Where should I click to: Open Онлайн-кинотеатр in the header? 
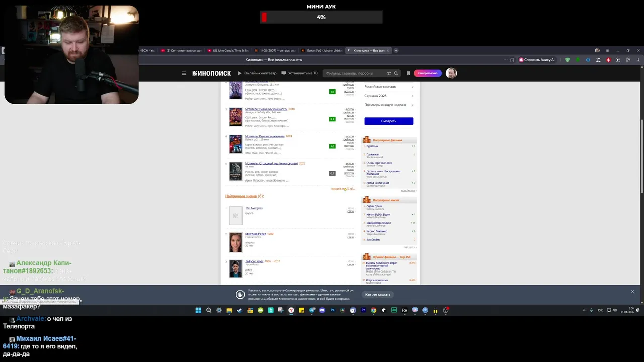(x=257, y=73)
